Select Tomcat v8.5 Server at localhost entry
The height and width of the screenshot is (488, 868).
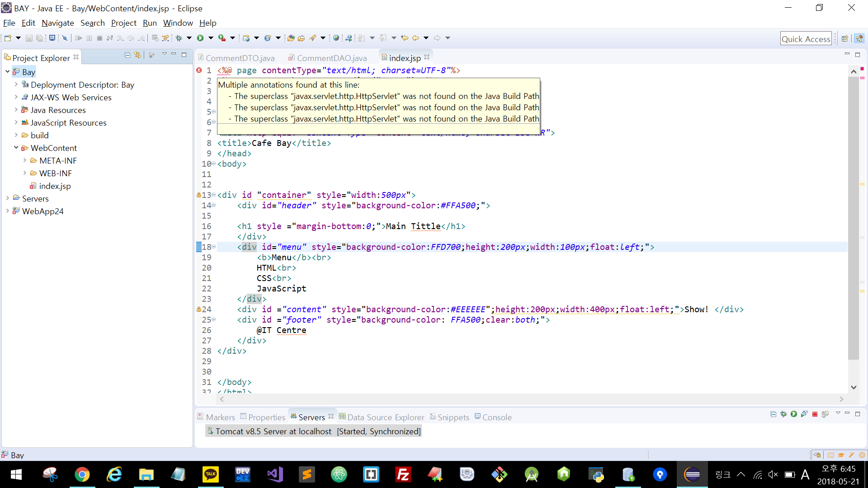click(273, 431)
